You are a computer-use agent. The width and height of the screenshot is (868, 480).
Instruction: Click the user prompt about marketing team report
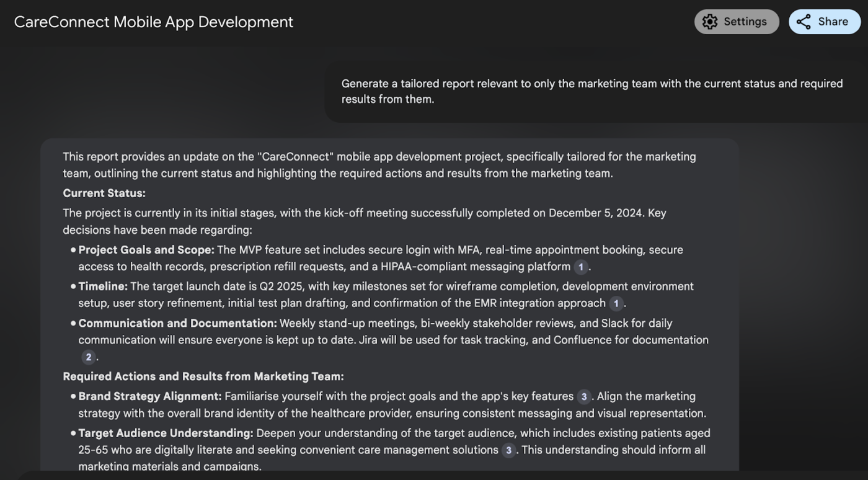click(592, 91)
